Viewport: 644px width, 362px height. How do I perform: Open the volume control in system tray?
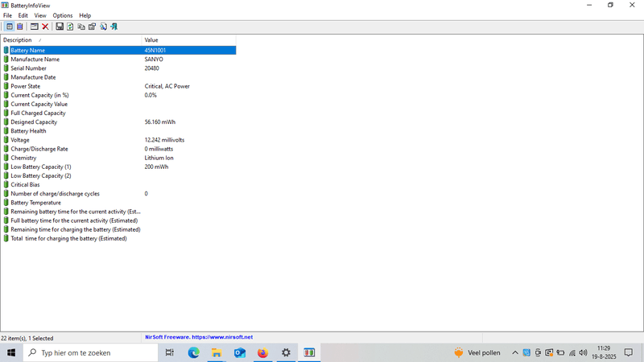pos(583,352)
